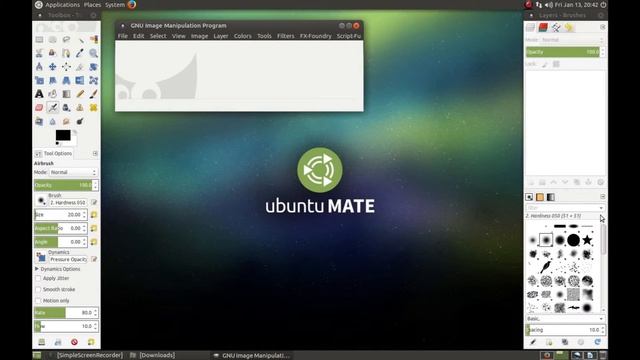The width and height of the screenshot is (640, 360).
Task: Select the Fuzzy Select wand tool
Action: [80, 40]
